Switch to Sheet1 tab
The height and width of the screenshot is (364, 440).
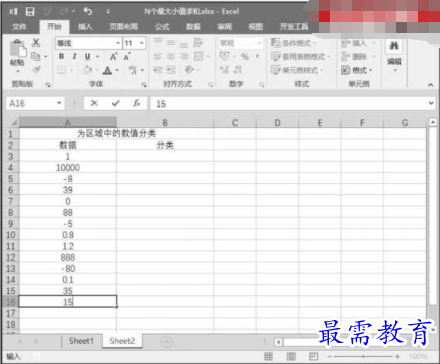[81, 341]
